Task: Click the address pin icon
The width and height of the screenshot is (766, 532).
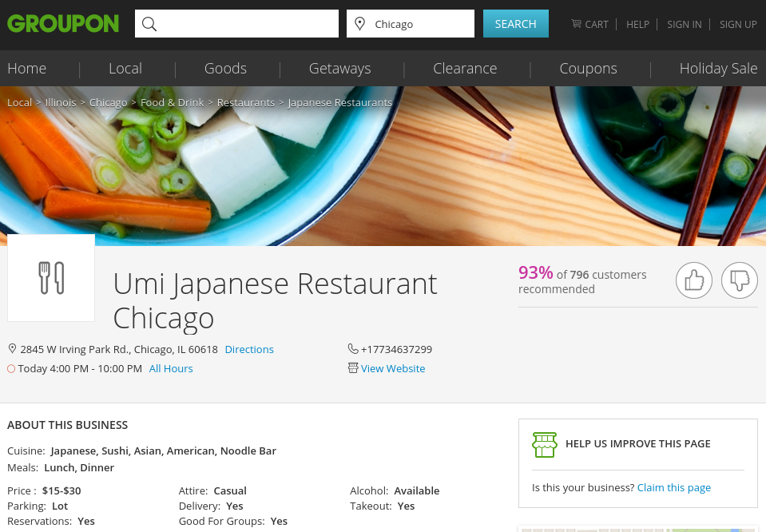Action: 12,349
